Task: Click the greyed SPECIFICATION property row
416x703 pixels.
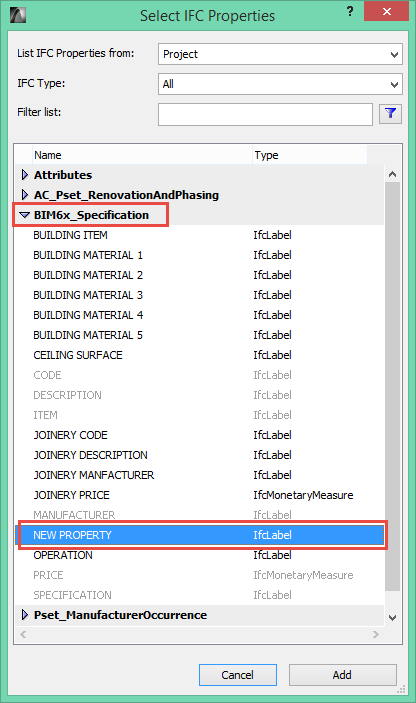Action: 200,595
